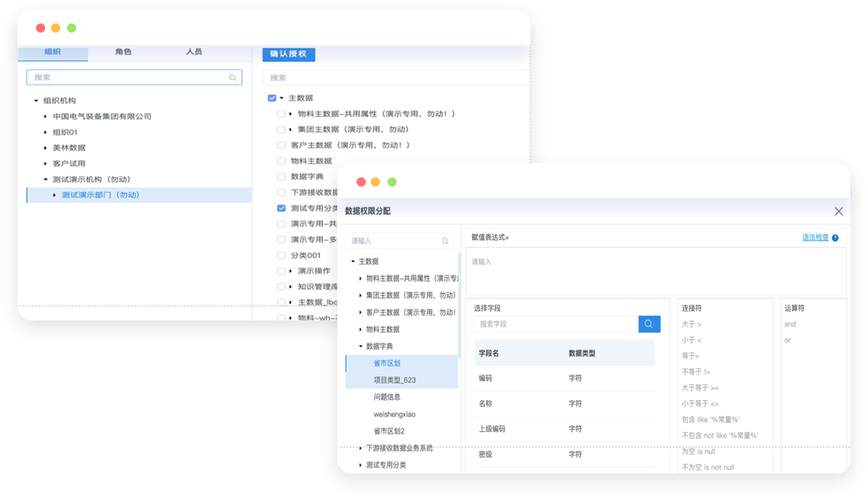This screenshot has width=868, height=497.
Task: Open the help icon beside 语法检查
Action: [835, 238]
